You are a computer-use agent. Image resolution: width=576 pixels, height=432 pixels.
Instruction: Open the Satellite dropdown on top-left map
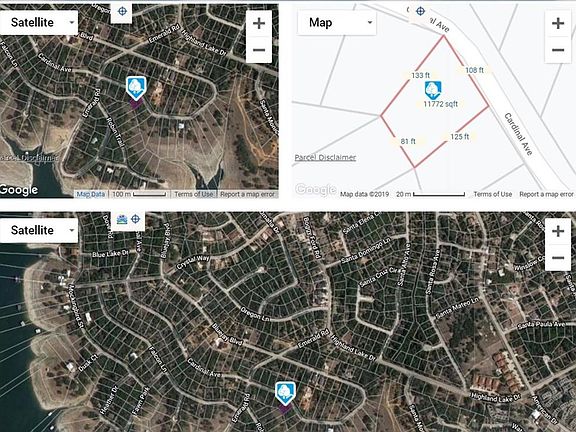point(39,22)
